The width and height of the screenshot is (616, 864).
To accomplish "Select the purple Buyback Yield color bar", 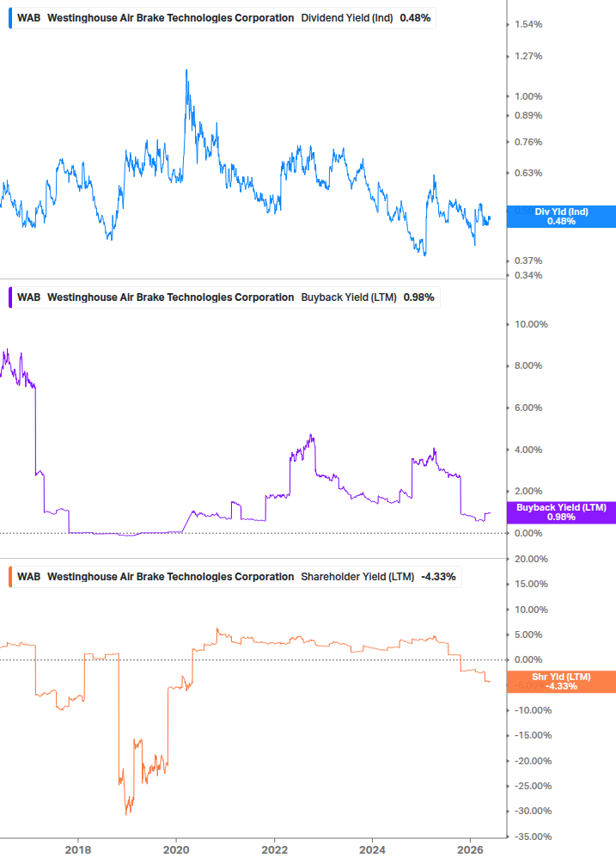I will (x=10, y=297).
